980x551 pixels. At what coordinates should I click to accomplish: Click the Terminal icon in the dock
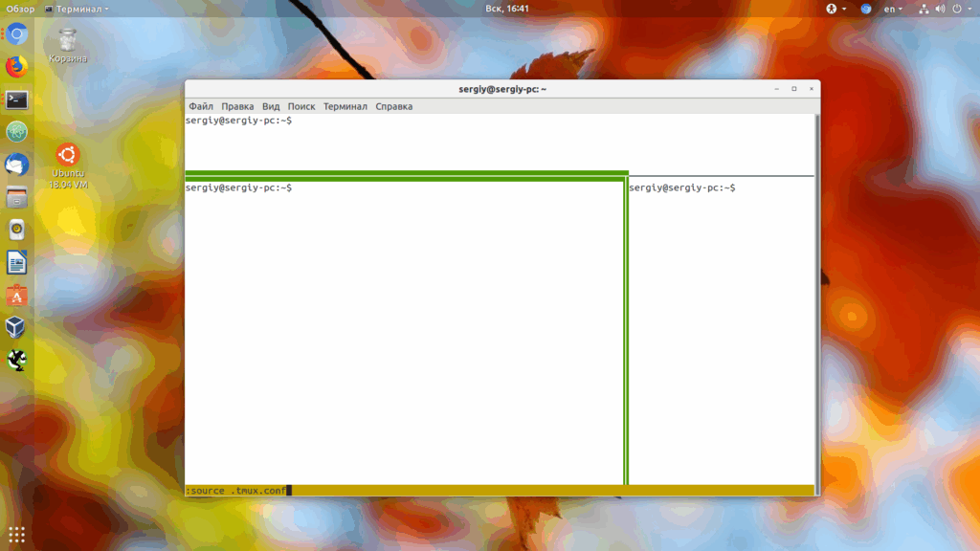17,99
